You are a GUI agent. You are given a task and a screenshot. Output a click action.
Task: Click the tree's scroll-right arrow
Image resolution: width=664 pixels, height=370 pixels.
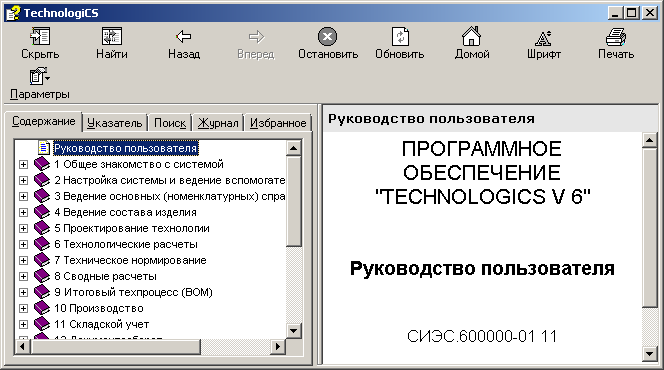pyautogui.click(x=277, y=347)
